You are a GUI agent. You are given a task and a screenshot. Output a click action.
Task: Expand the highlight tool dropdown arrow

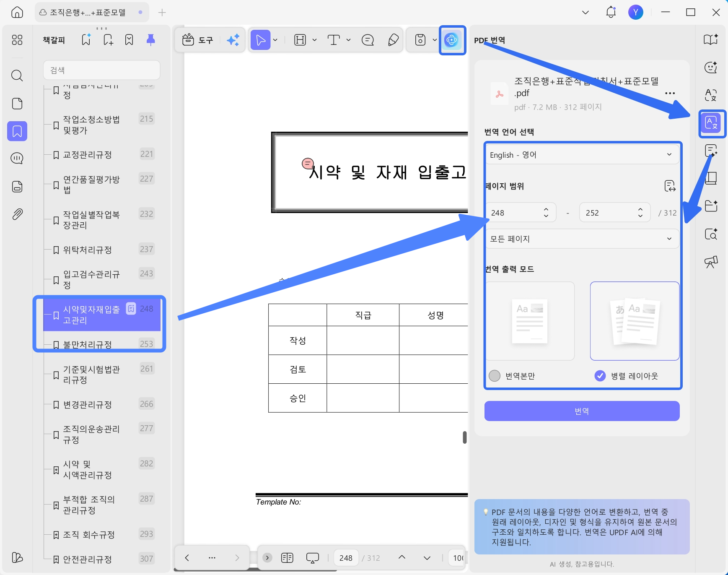[x=314, y=40]
